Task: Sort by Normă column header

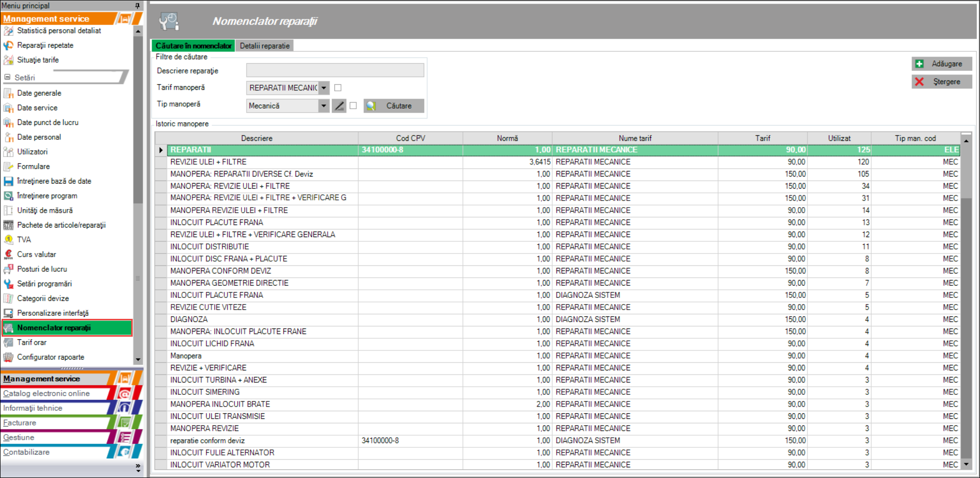Action: tap(507, 138)
